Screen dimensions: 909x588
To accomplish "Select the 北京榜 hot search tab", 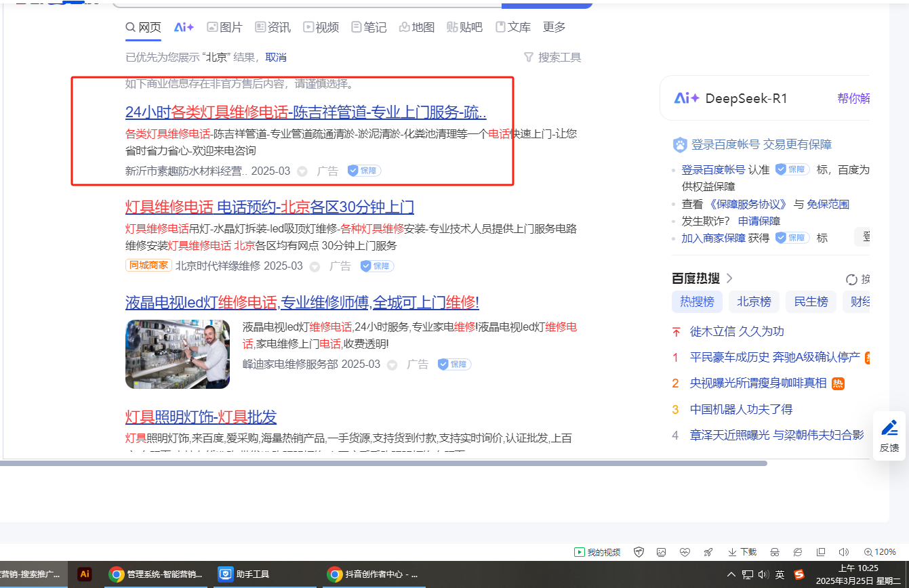I will [754, 301].
